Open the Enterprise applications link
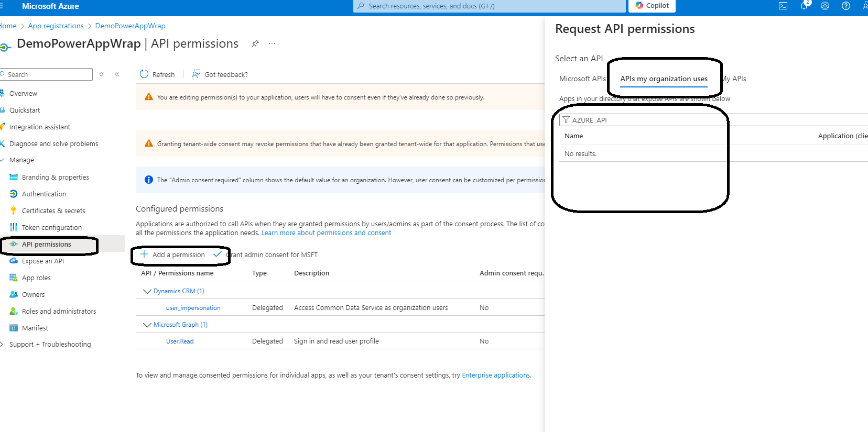Image resolution: width=868 pixels, height=432 pixels. 496,375
